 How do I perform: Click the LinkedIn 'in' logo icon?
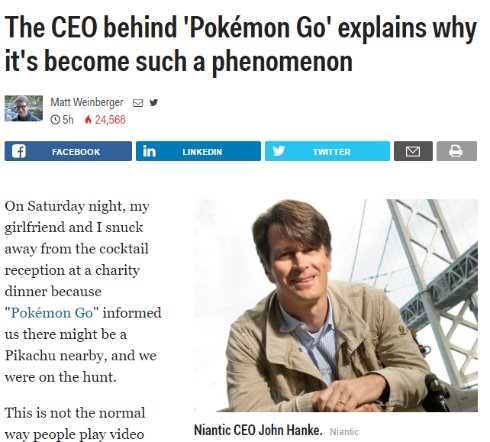pyautogui.click(x=149, y=151)
